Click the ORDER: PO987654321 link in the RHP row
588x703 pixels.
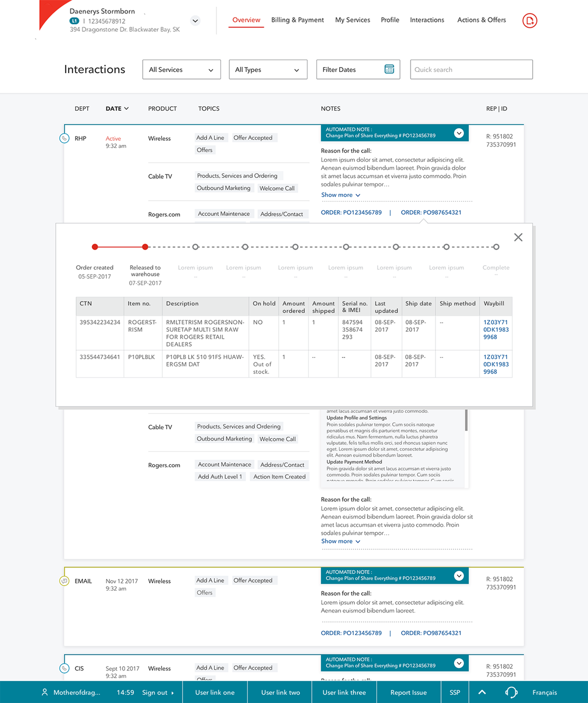(x=431, y=213)
